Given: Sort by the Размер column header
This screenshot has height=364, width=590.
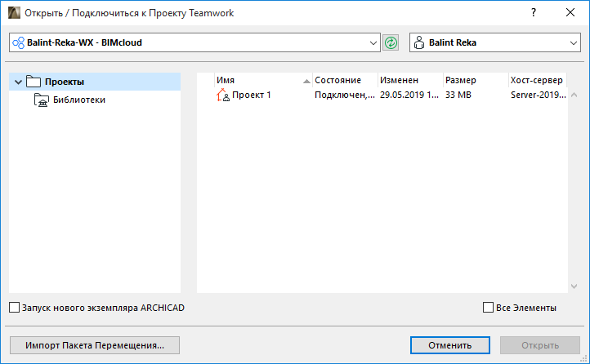Looking at the screenshot, I should [x=476, y=80].
